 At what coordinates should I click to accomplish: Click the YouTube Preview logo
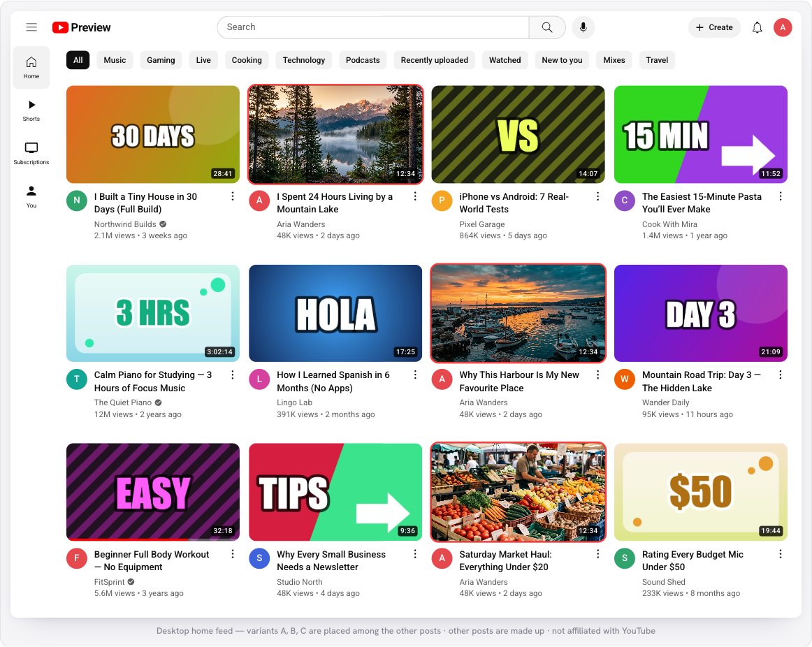pyautogui.click(x=81, y=27)
